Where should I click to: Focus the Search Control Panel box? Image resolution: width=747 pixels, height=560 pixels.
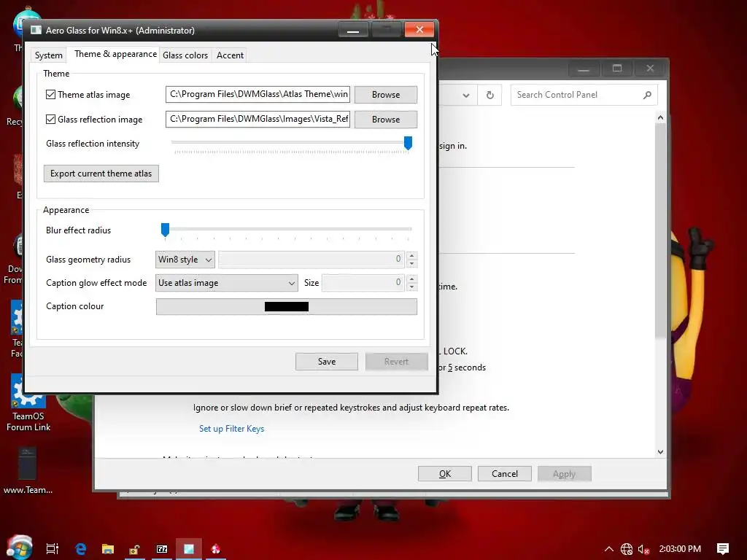pyautogui.click(x=584, y=95)
